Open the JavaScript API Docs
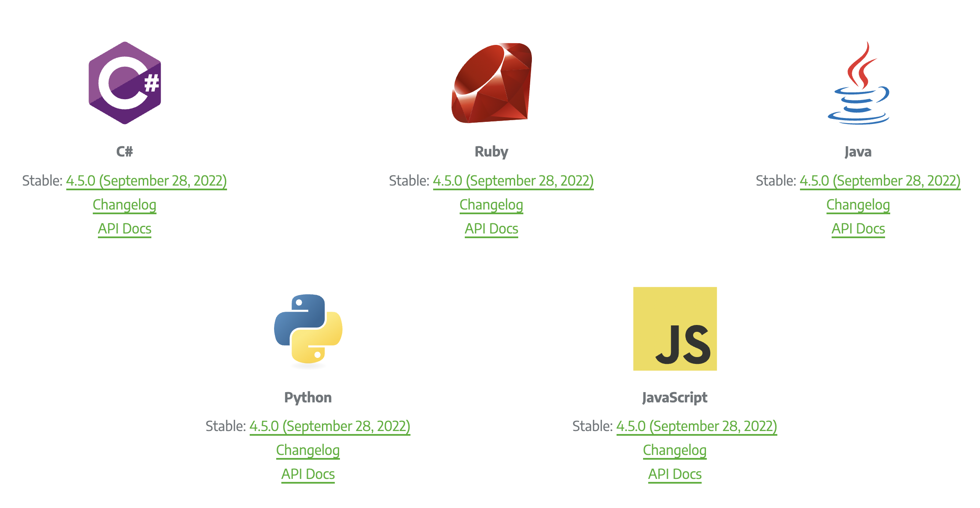Image resolution: width=980 pixels, height=508 pixels. [x=675, y=474]
